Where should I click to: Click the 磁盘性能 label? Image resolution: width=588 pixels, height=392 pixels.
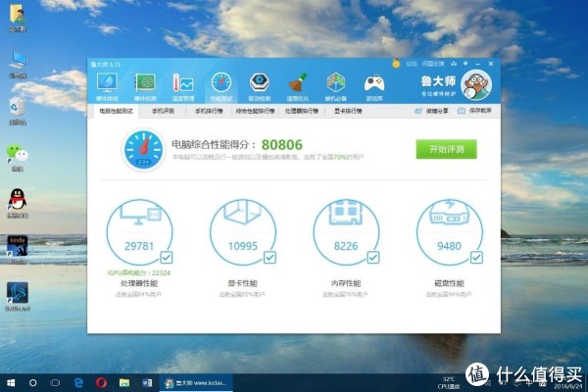pyautogui.click(x=449, y=283)
